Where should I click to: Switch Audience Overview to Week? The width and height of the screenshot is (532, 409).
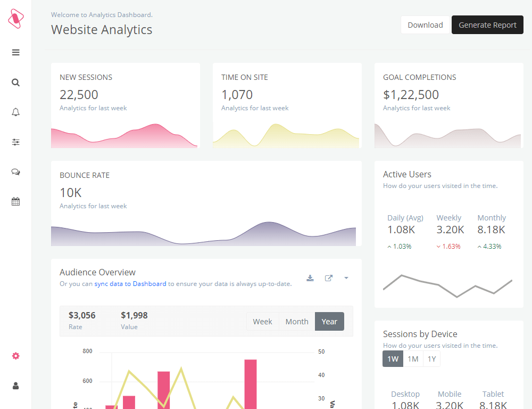click(x=262, y=322)
